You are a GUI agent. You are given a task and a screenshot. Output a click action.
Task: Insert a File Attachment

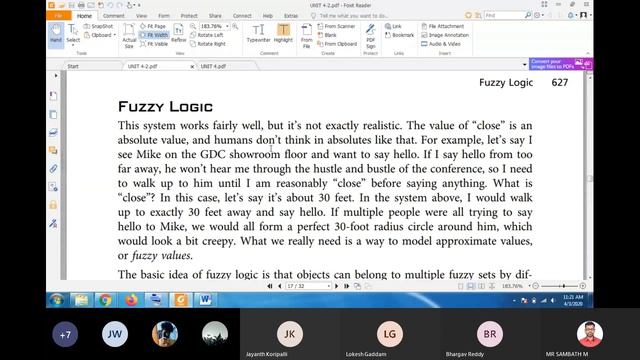443,26
